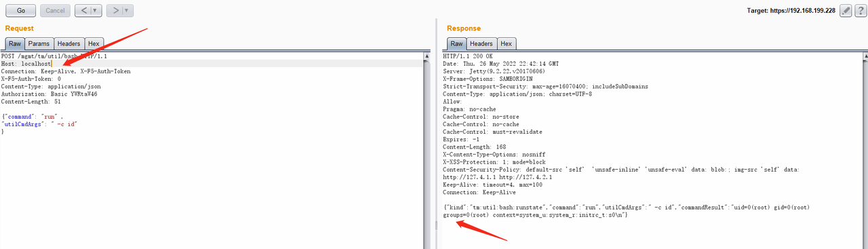The width and height of the screenshot is (868, 249).
Task: Switch to the Hex tab in Request
Action: pyautogui.click(x=94, y=43)
